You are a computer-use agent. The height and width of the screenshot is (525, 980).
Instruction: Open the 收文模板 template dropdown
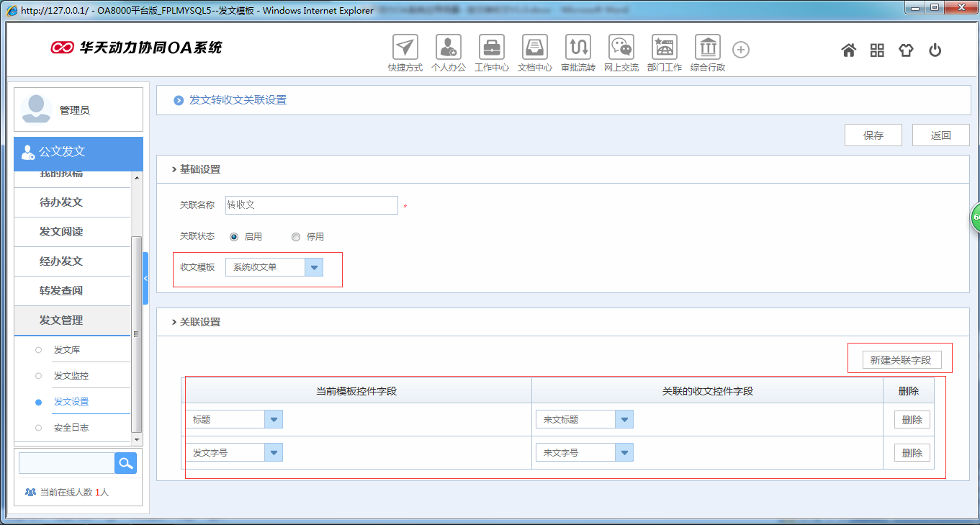click(x=314, y=266)
